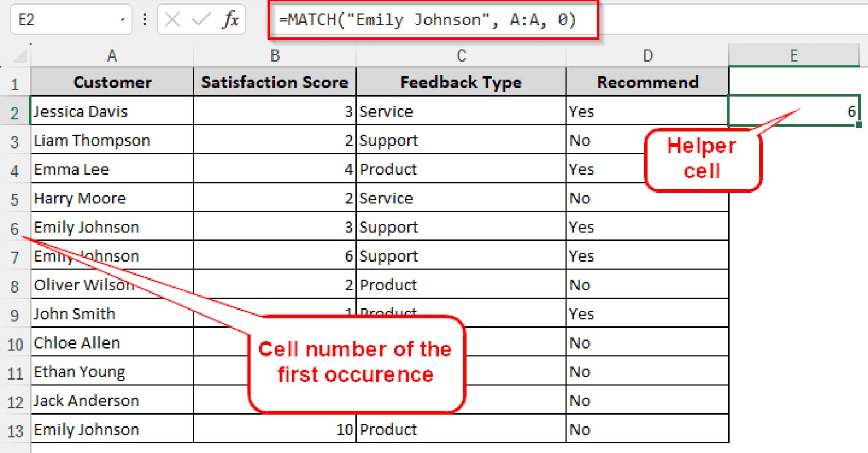This screenshot has height=453, width=868.
Task: Click the fill handle of cell E2
Action: click(x=859, y=124)
